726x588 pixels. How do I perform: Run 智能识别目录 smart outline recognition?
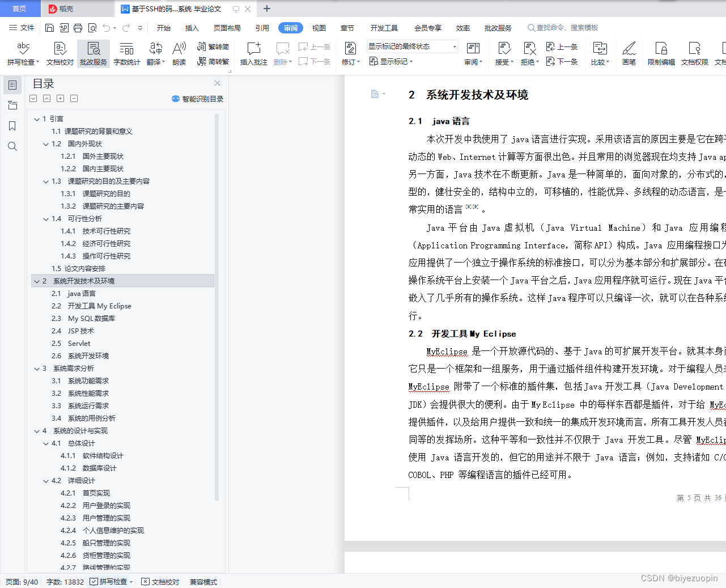click(198, 99)
